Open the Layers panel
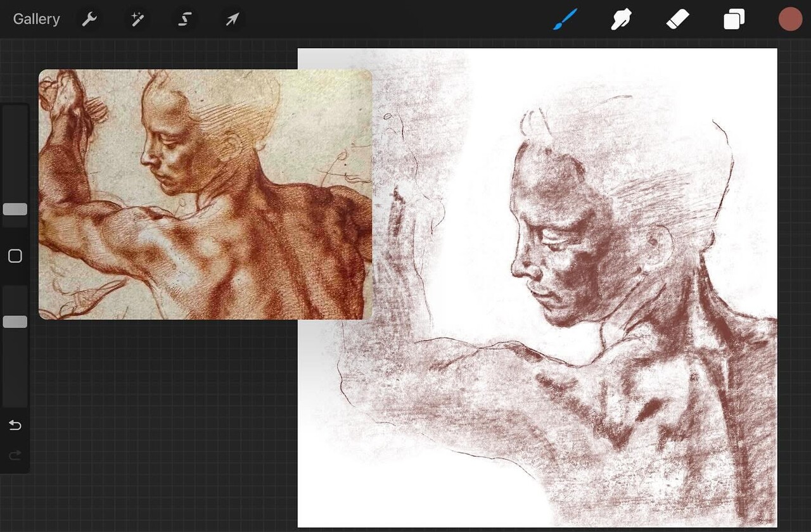Image resolution: width=811 pixels, height=532 pixels. 734,19
